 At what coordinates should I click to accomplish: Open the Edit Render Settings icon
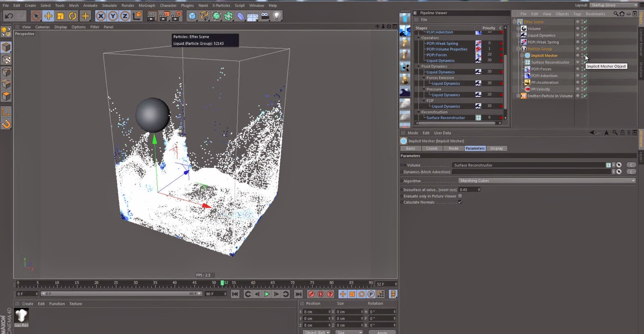click(176, 16)
